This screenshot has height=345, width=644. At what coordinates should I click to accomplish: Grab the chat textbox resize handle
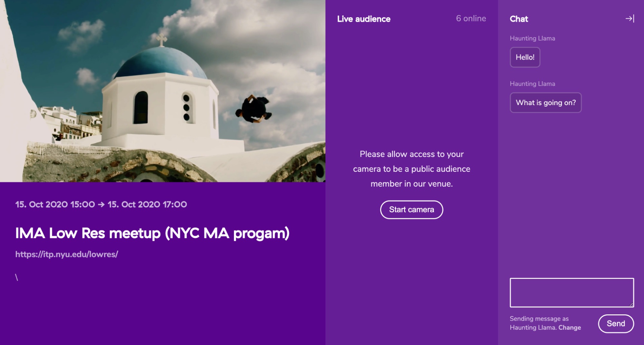tap(631, 304)
